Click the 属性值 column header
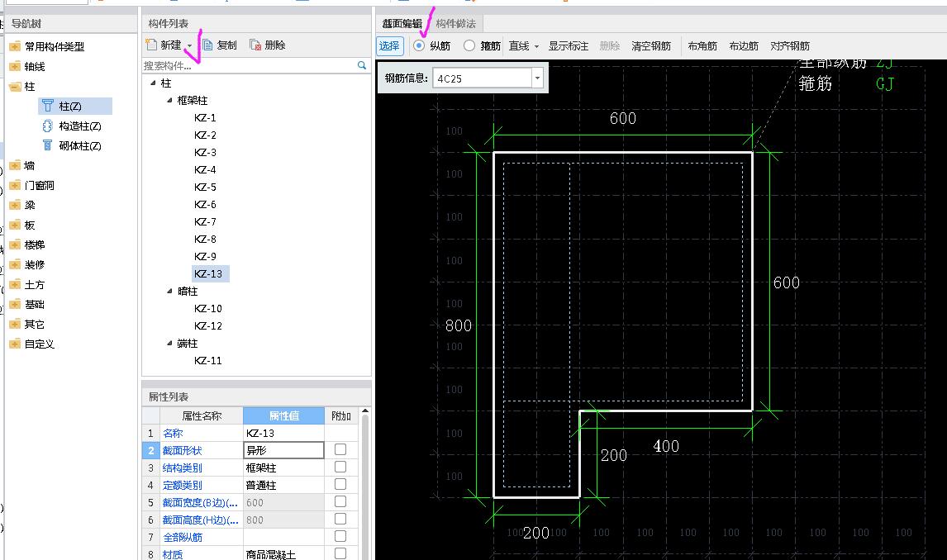This screenshot has height=560, width=947. click(284, 415)
